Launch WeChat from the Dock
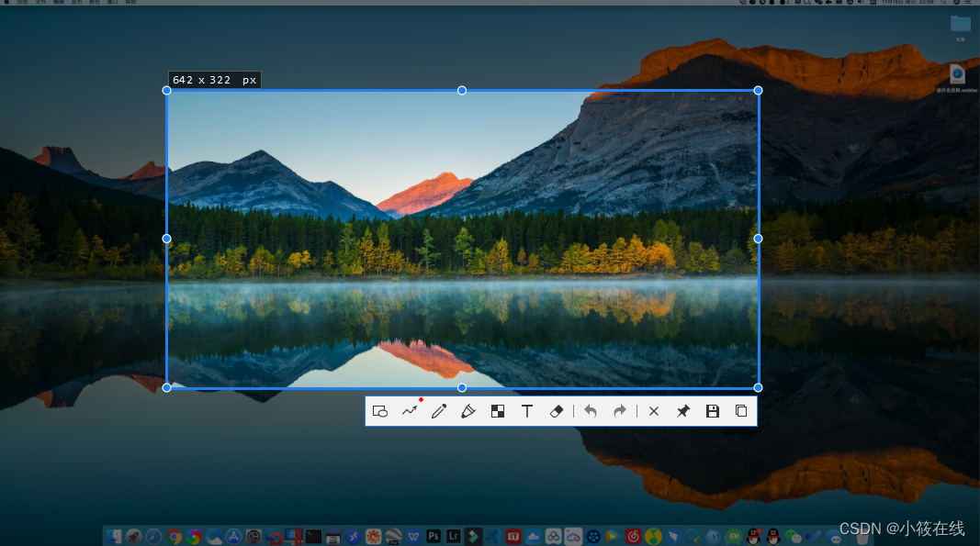This screenshot has width=980, height=546. tap(794, 536)
